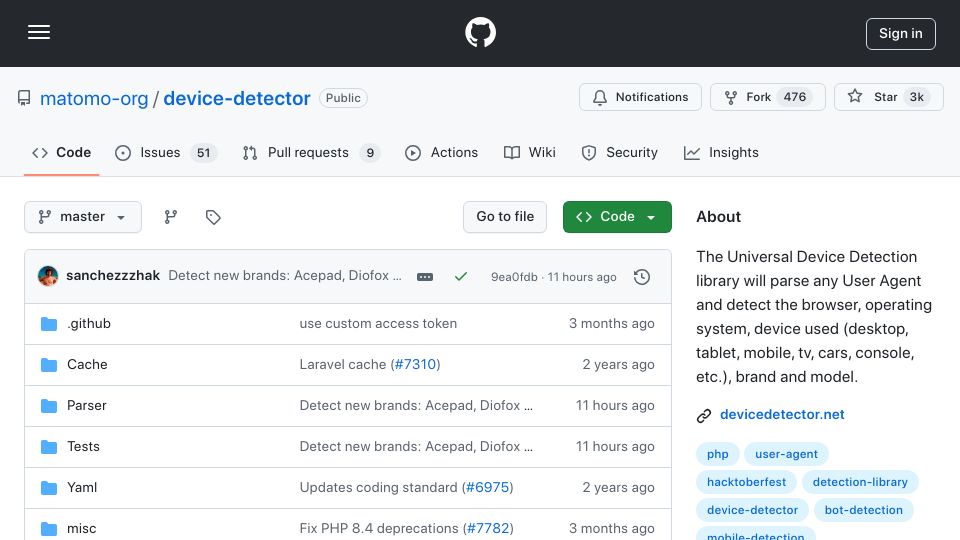Select the user-agent topic tag
This screenshot has height=540, width=960.
point(786,454)
